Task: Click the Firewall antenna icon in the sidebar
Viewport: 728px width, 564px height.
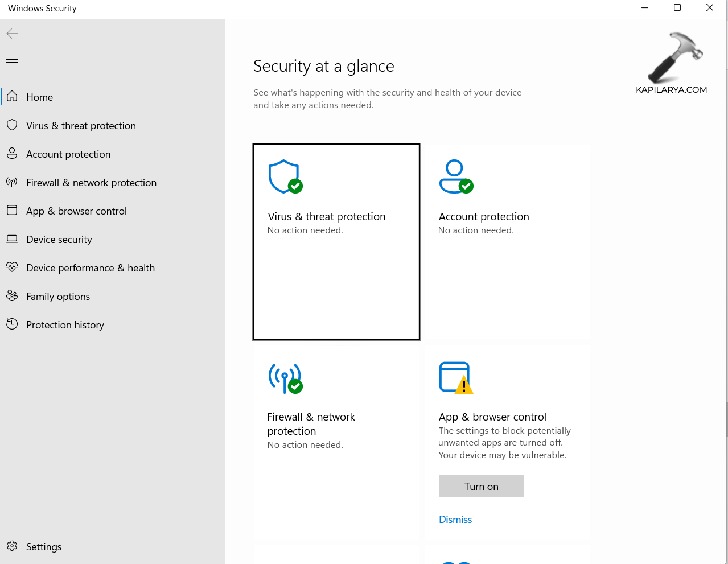Action: [12, 182]
